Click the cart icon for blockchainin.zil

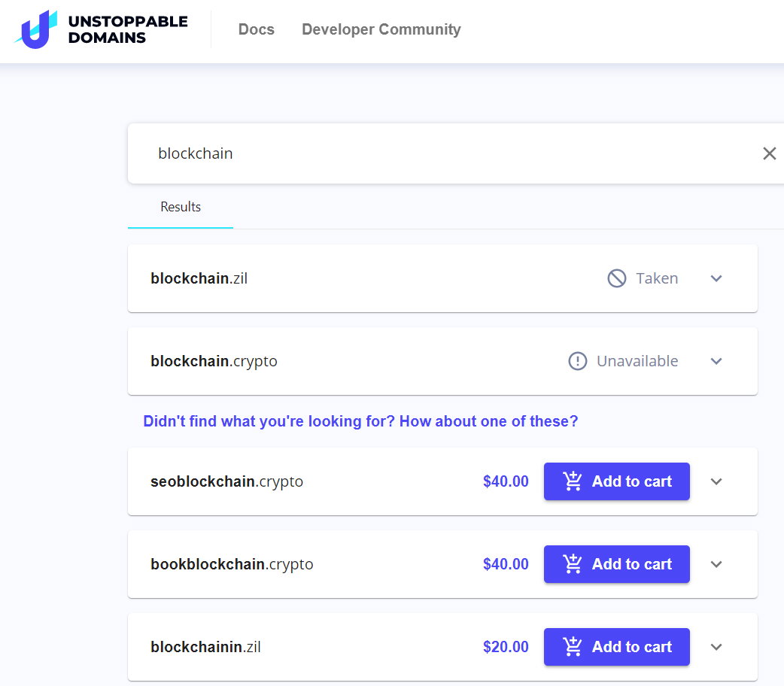(573, 646)
